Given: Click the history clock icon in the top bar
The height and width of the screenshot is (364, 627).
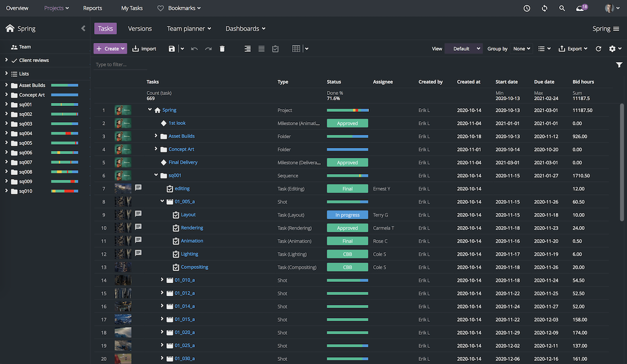Looking at the screenshot, I should [527, 8].
